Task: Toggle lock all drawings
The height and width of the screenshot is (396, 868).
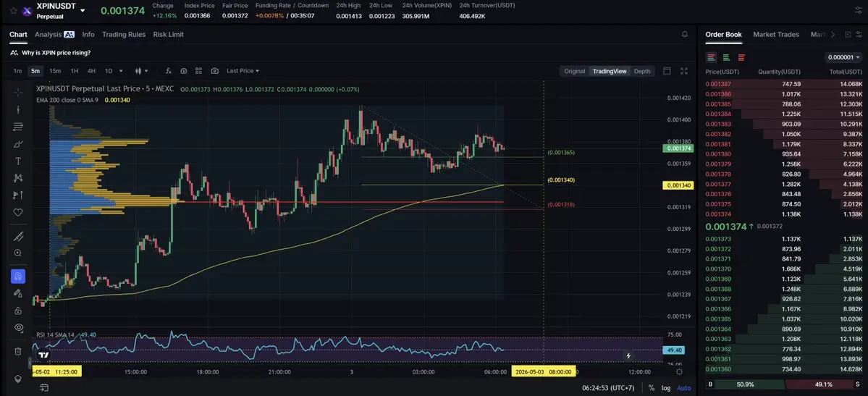Action: coord(17,310)
